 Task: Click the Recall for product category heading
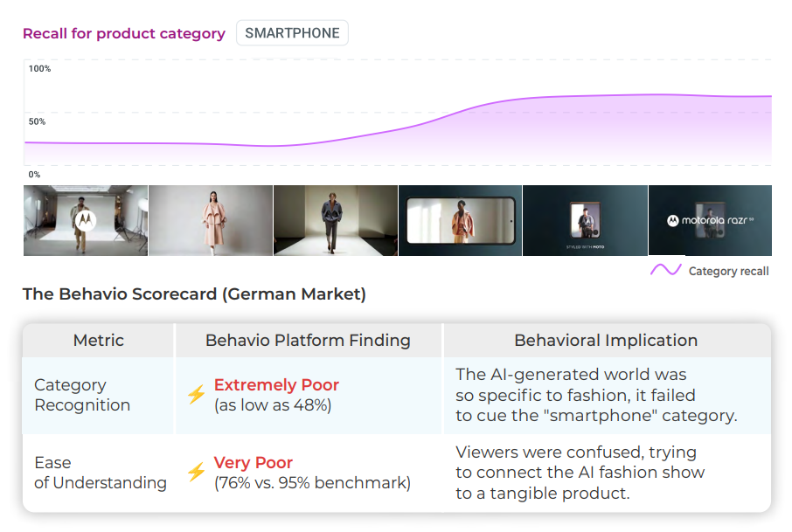coord(123,33)
